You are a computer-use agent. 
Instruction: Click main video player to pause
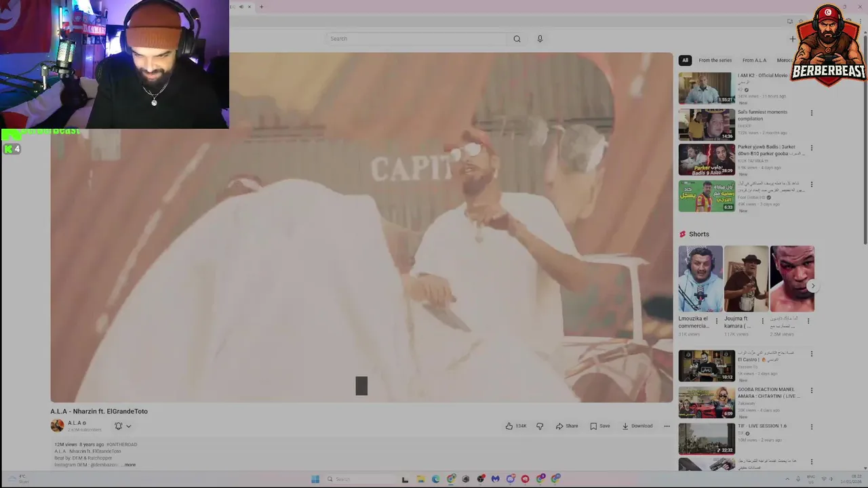(361, 227)
